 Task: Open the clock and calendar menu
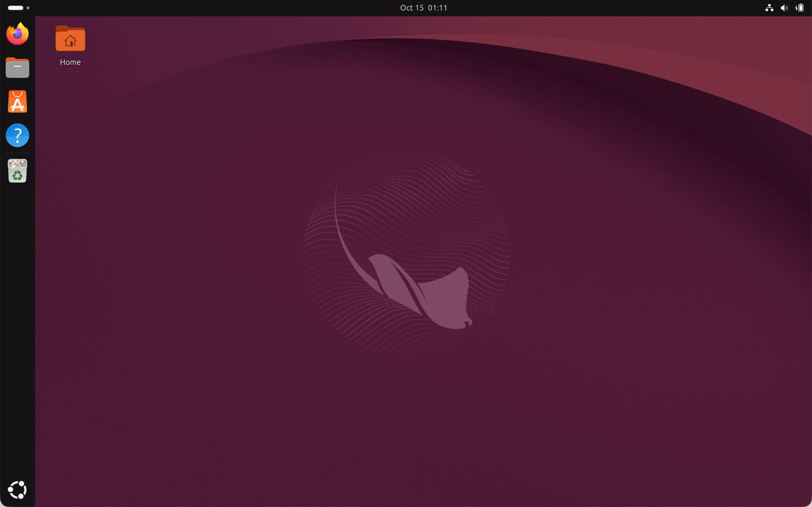[423, 8]
